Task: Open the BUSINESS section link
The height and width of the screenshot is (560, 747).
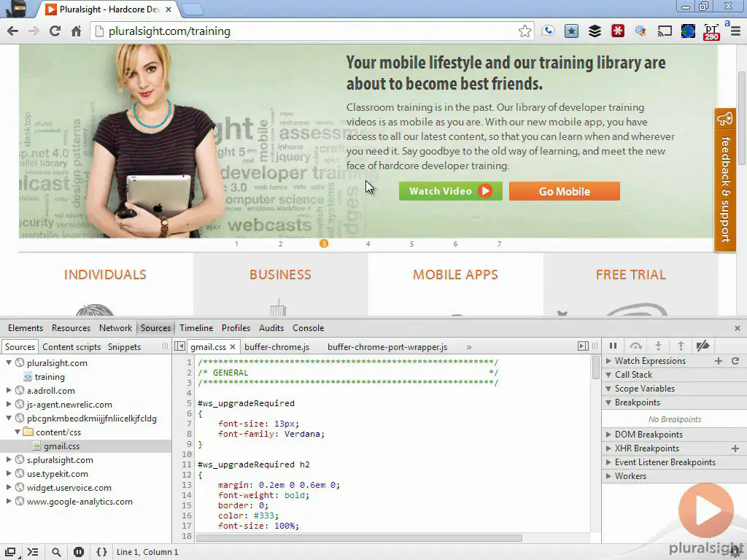Action: click(x=280, y=275)
